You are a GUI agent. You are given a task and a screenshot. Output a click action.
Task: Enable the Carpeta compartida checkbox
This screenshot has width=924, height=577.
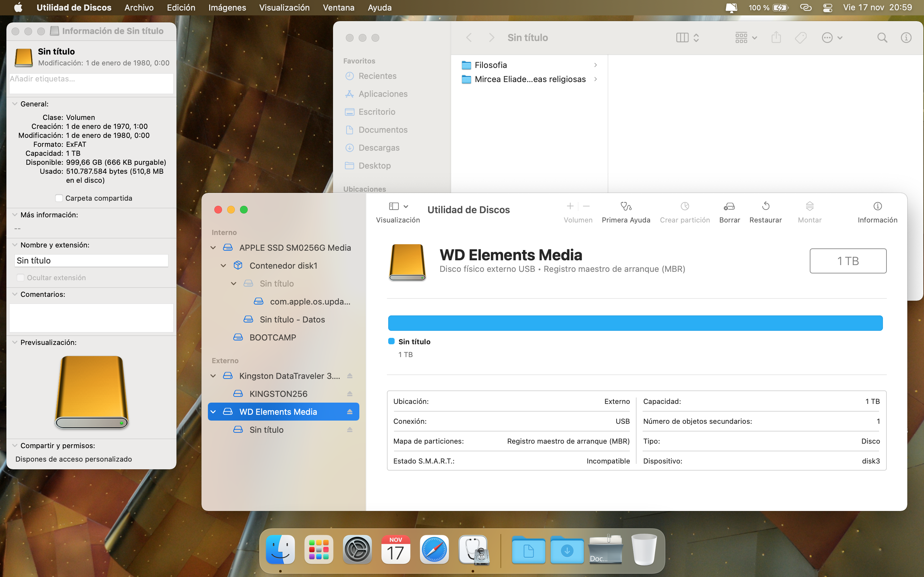tap(59, 198)
